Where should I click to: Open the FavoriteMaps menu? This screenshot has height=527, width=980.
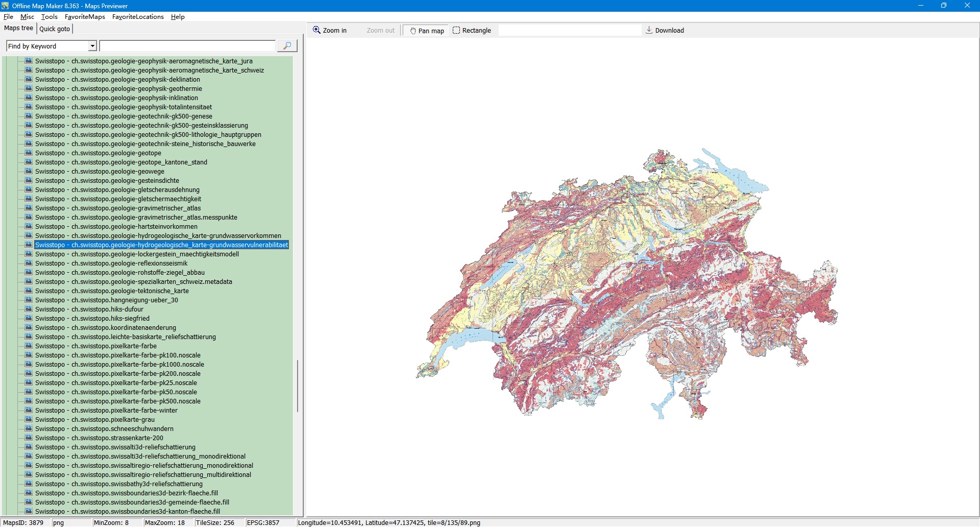click(x=85, y=17)
